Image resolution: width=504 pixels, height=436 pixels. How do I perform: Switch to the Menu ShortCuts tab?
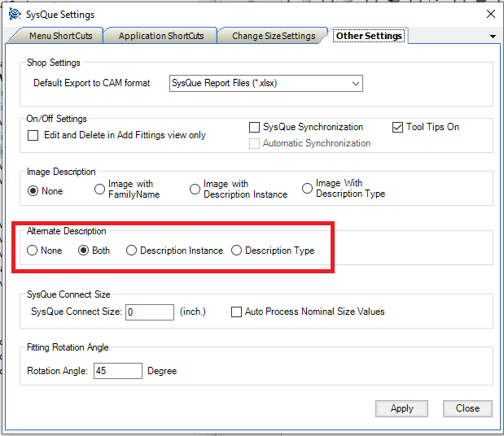(60, 36)
